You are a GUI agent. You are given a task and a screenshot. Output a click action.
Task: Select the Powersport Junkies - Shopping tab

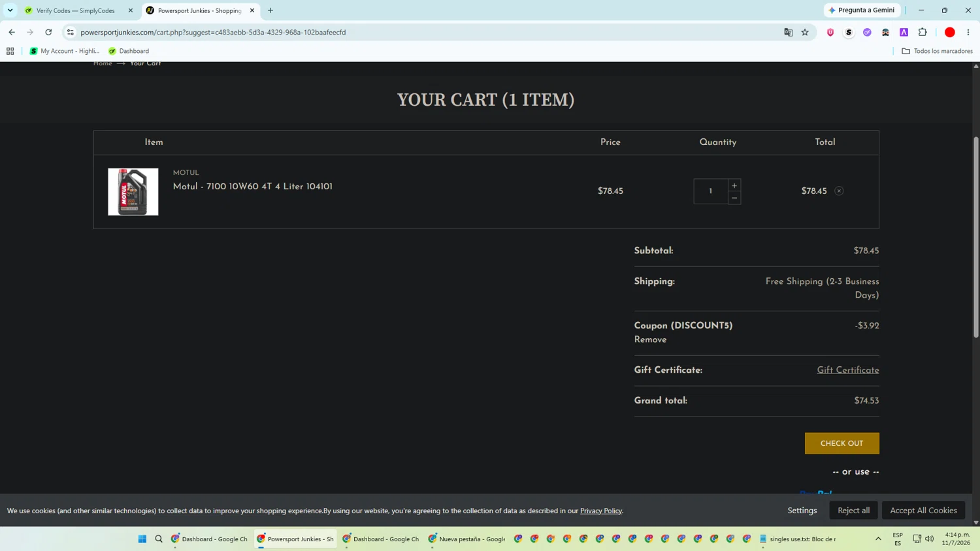[199, 10]
